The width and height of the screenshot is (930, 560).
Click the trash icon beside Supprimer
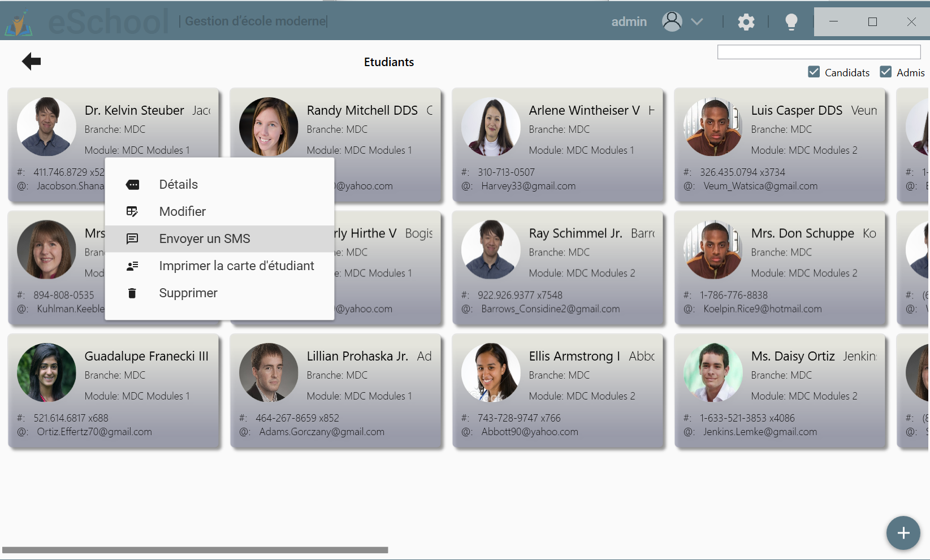[x=132, y=293]
